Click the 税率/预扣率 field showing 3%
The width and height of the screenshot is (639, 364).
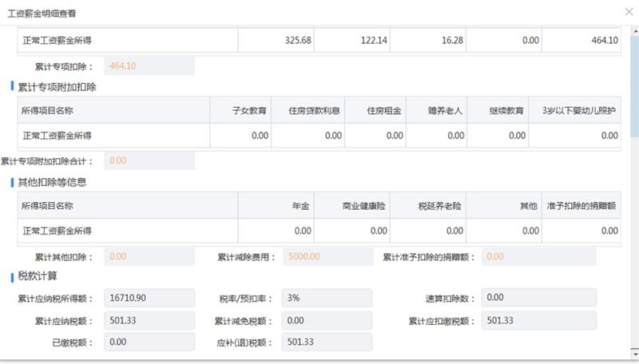coord(327,298)
